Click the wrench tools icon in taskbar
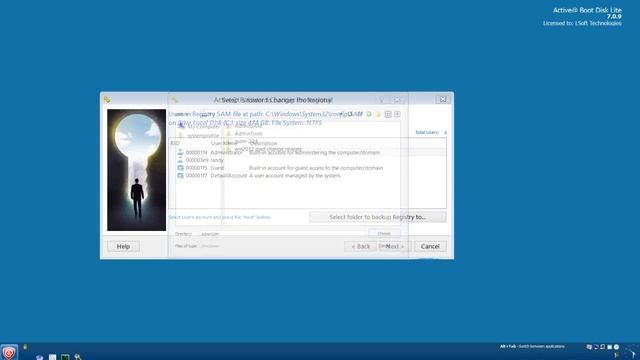Image resolution: width=640 pixels, height=360 pixels. pyautogui.click(x=78, y=357)
